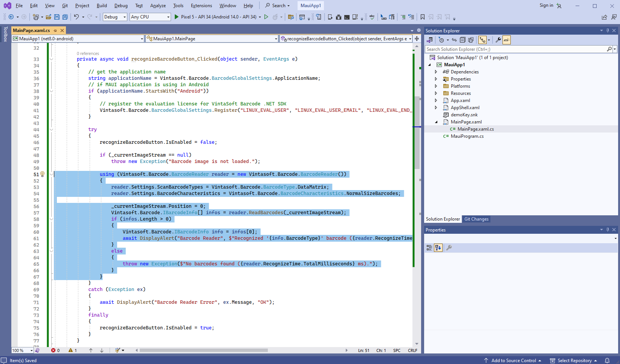Toggle Alphabetical sort in Properties panel
The image size is (620, 364).
pyautogui.click(x=438, y=248)
